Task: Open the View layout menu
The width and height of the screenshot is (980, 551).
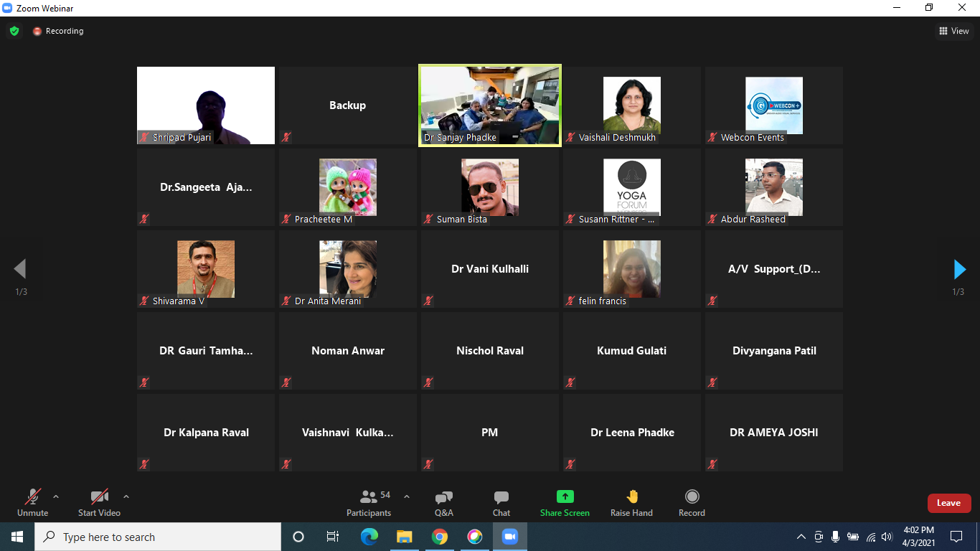Action: 953,31
